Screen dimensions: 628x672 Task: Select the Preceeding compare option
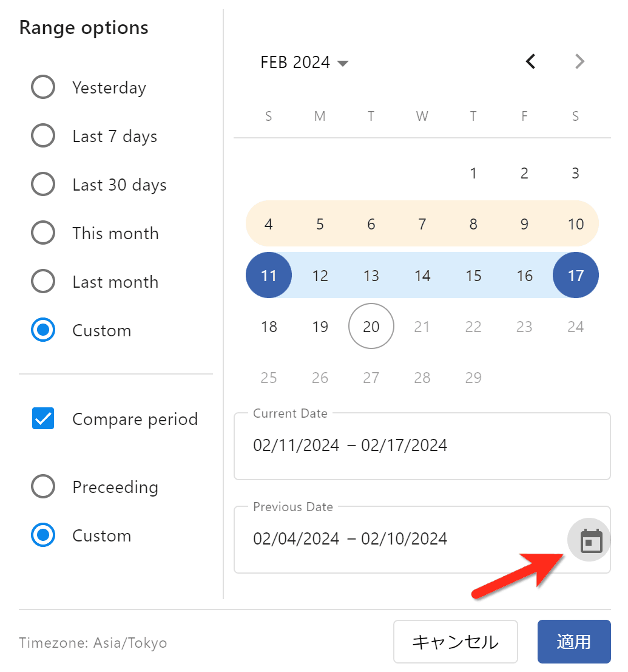(x=43, y=487)
